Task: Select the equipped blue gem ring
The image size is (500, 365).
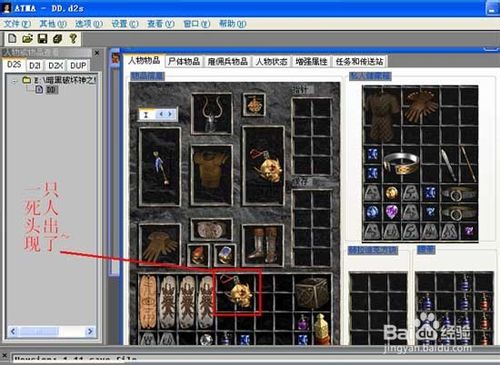Action: tap(225, 255)
